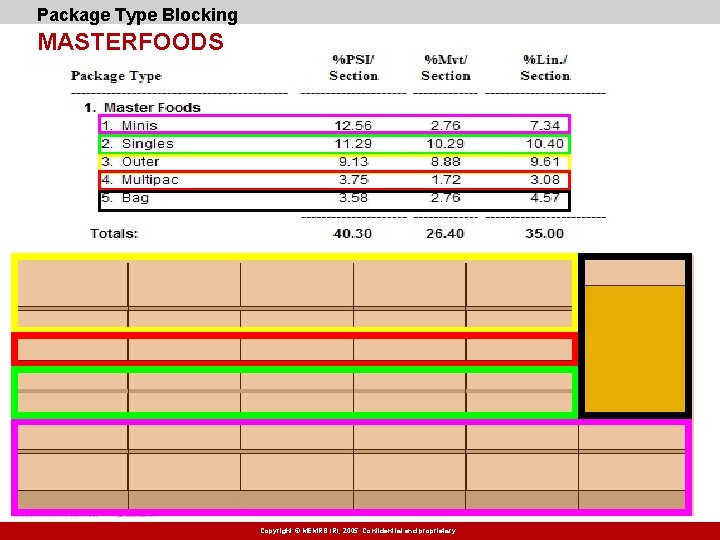Click value 8.88 in Outer row

445,162
